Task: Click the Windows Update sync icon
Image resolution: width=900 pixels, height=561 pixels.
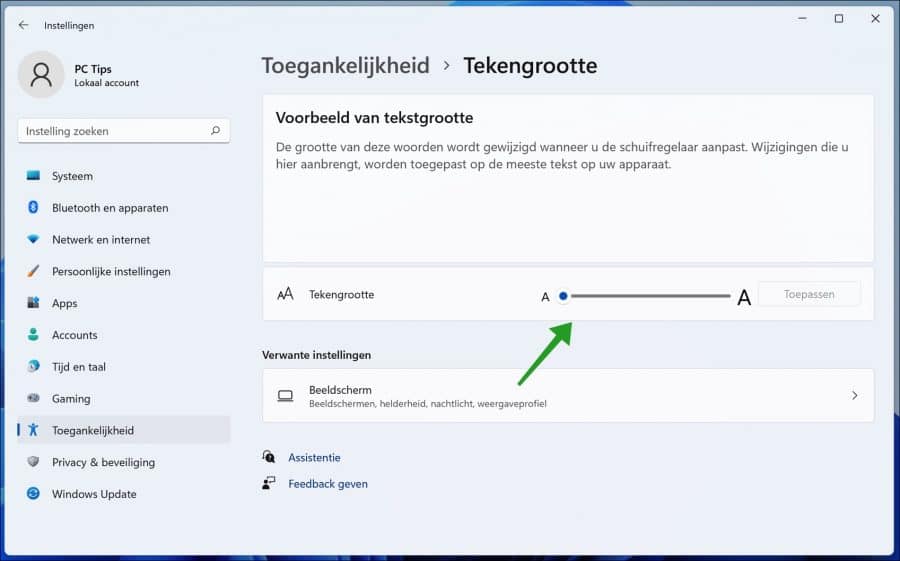Action: coord(33,493)
